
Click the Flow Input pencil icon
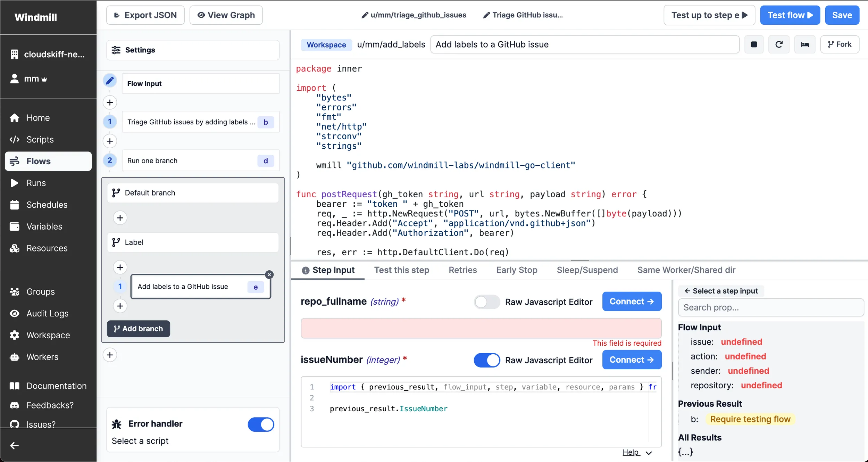point(110,81)
